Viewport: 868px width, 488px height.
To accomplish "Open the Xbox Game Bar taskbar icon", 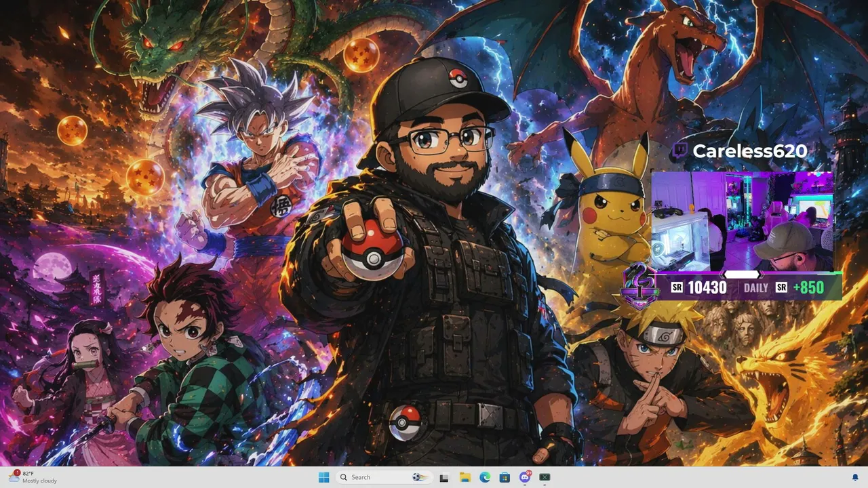I will (x=545, y=477).
